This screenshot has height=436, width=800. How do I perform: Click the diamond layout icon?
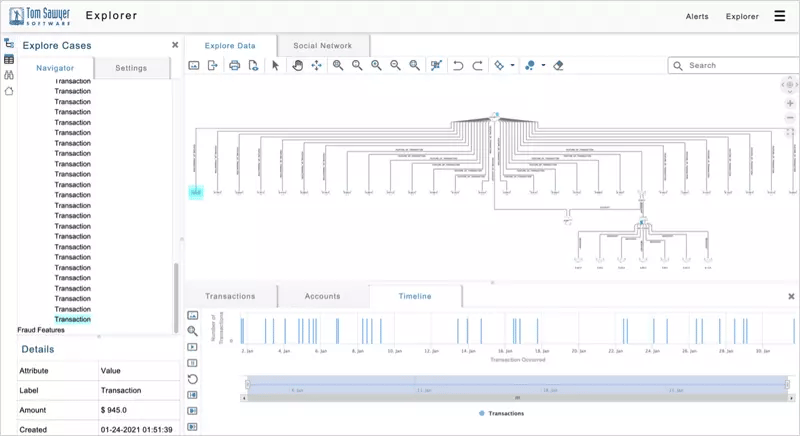tap(499, 65)
